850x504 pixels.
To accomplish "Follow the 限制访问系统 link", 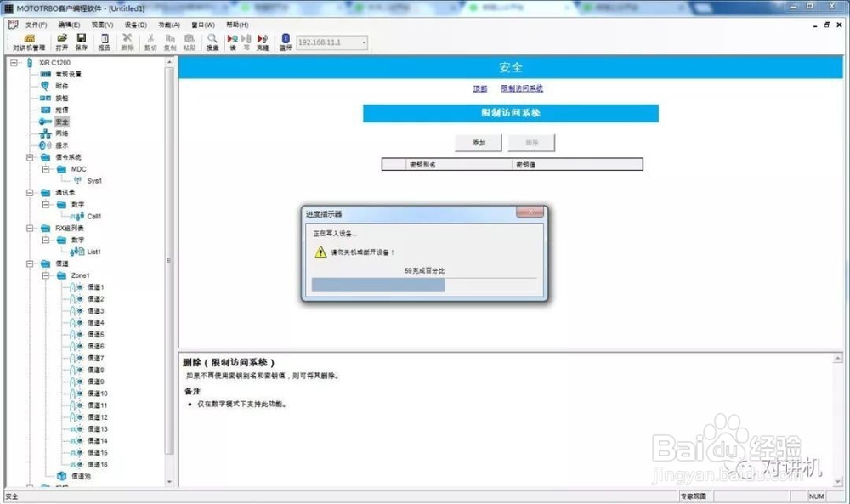I will [x=522, y=88].
